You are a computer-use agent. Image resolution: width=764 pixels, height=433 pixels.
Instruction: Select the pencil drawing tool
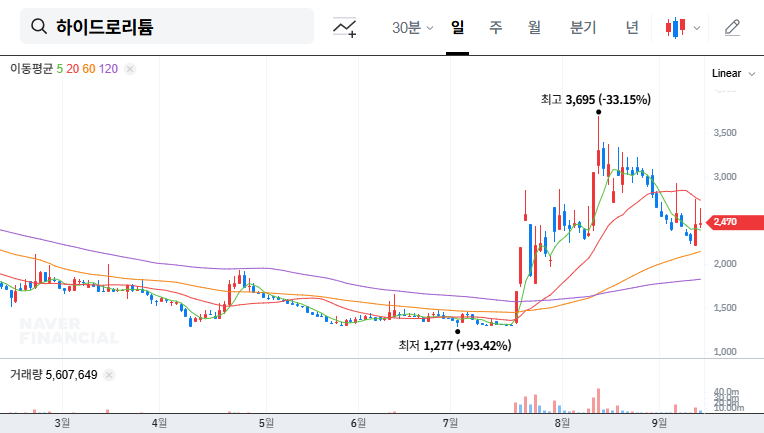[x=732, y=28]
